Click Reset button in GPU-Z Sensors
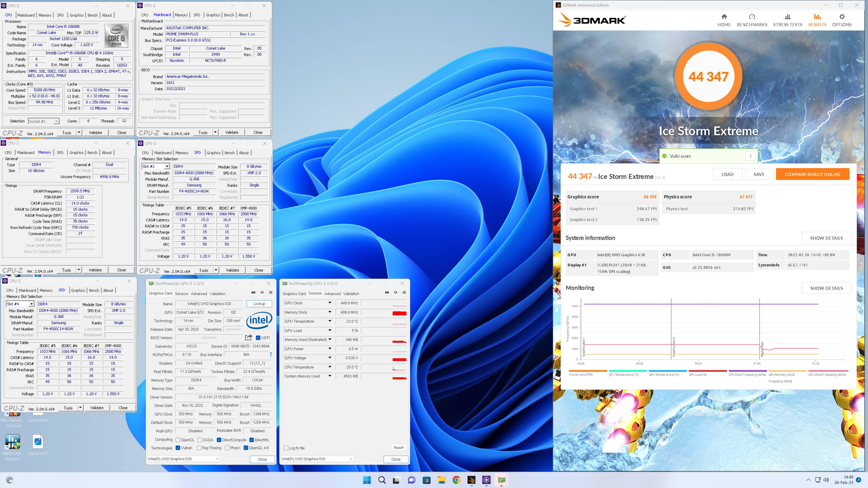Viewport: 868px width, 488px height. (399, 448)
